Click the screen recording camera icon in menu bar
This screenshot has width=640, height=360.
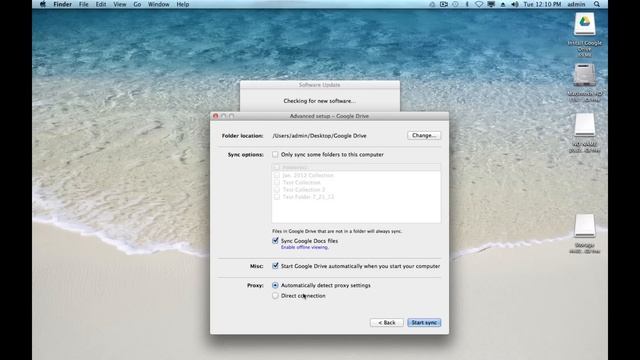tap(444, 4)
